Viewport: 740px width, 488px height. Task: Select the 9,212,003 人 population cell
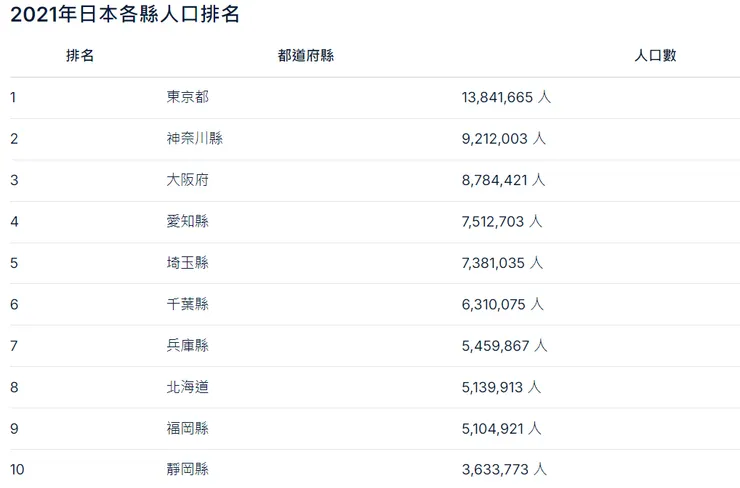503,139
